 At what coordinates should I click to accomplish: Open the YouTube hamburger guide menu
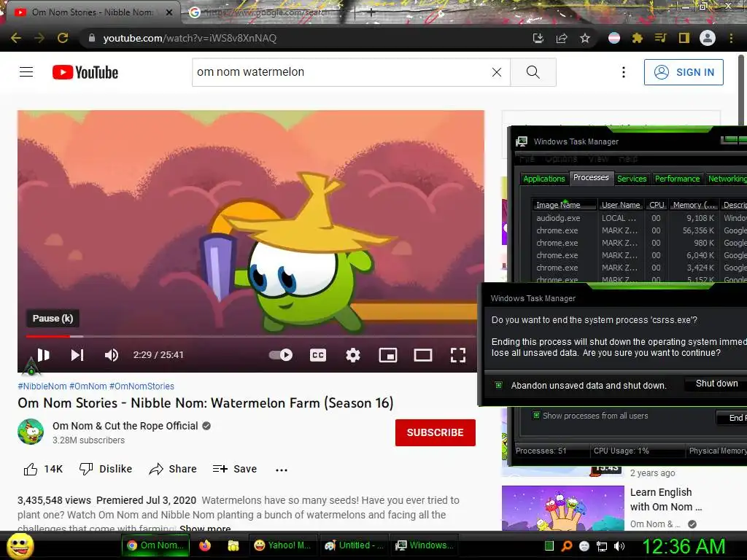tap(26, 72)
